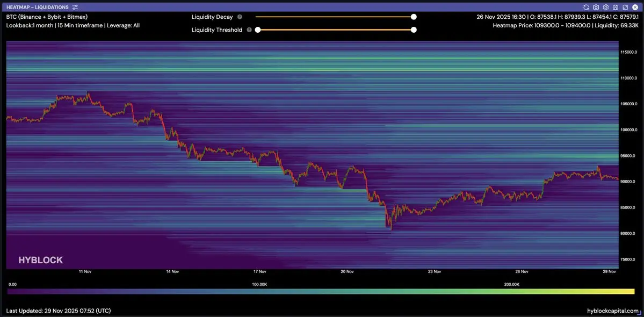
Task: Click the 115000.0 price axis label
Action: click(629, 52)
